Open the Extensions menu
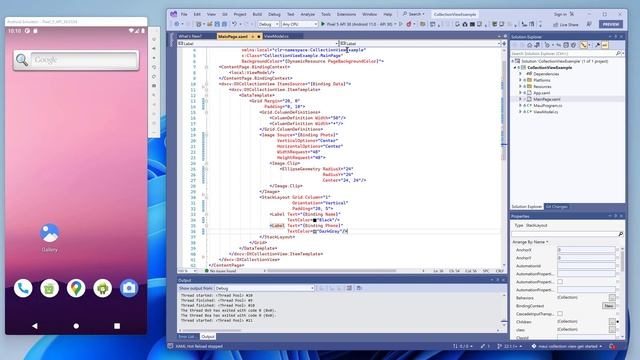640x360 pixels. (346, 14)
